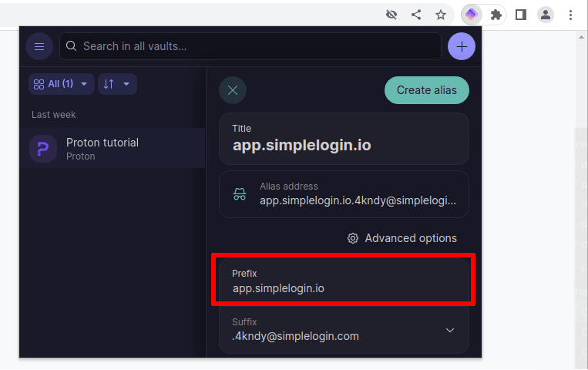Image resolution: width=588 pixels, height=370 pixels.
Task: Click the page scrollbar up arrow
Action: (581, 37)
